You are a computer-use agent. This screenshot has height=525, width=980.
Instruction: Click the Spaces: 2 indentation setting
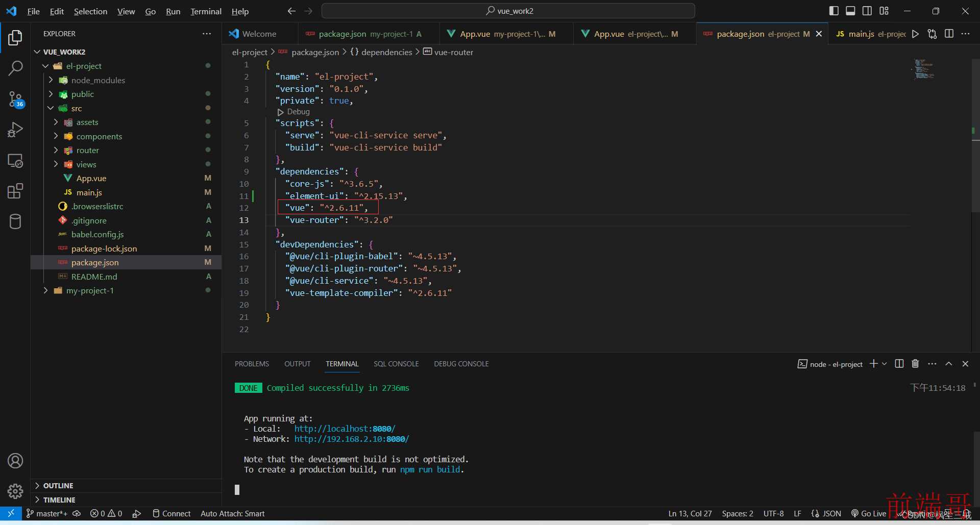[x=738, y=513]
